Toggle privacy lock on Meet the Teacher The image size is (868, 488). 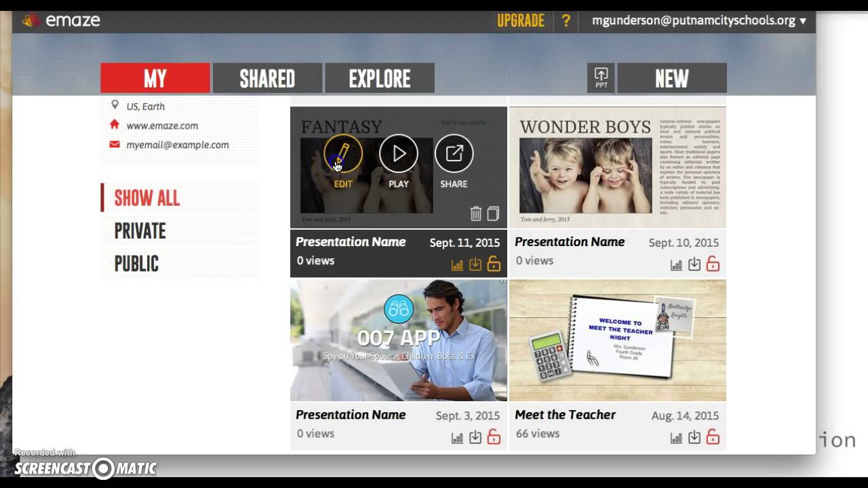(713, 438)
